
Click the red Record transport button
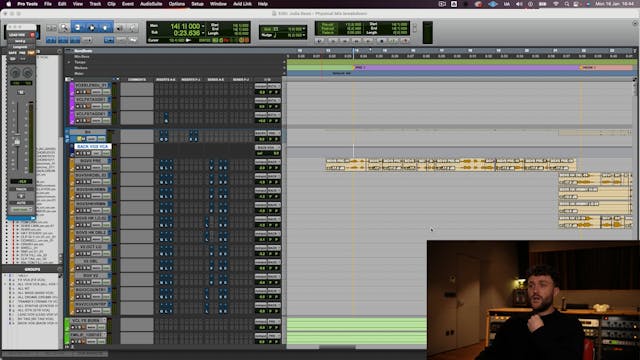tap(405, 41)
